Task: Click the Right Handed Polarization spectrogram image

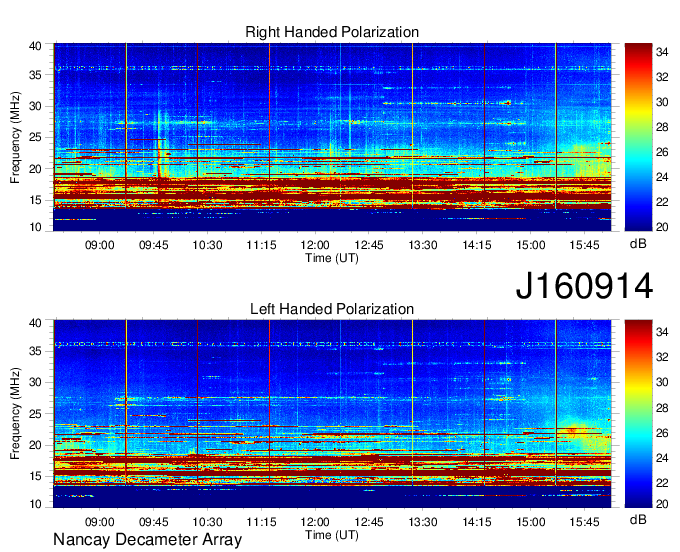Action: [x=332, y=137]
